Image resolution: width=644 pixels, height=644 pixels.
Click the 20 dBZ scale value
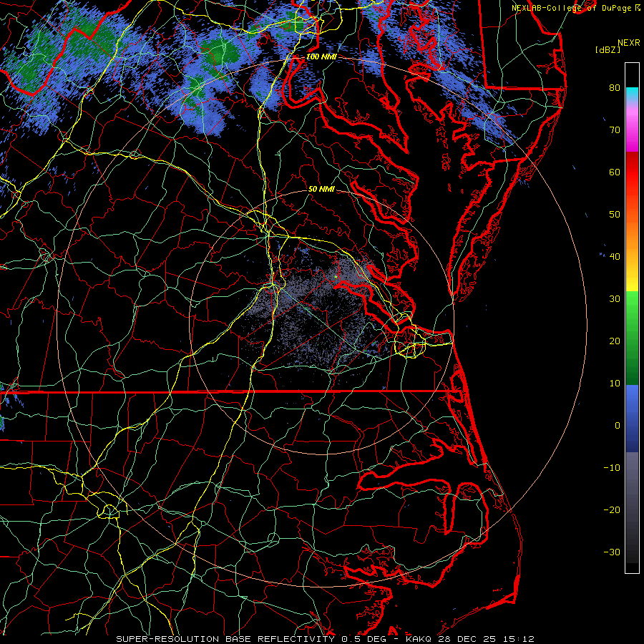pyautogui.click(x=615, y=341)
